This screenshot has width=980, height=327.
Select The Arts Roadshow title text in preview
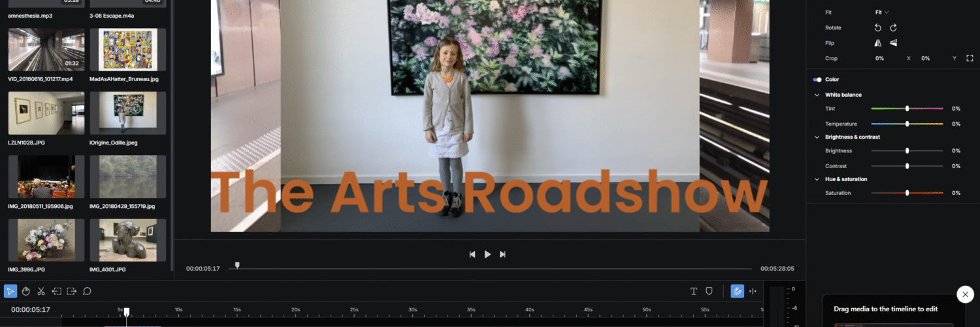click(x=487, y=193)
